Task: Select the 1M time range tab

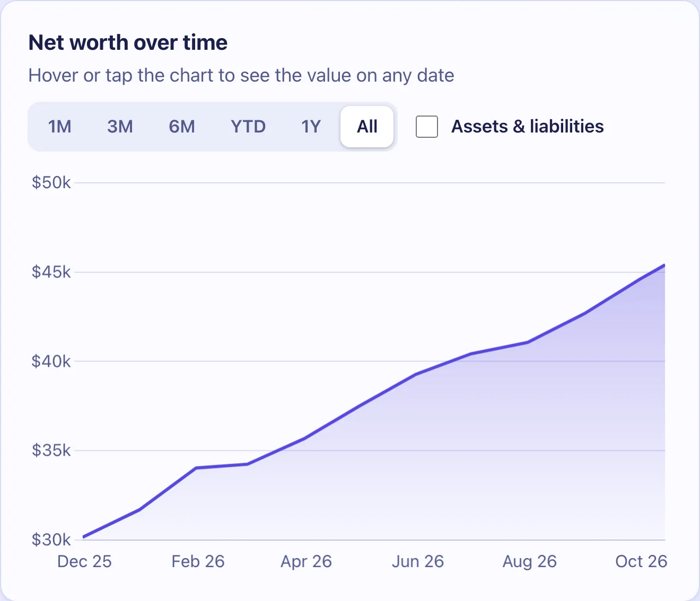Action: pyautogui.click(x=60, y=127)
